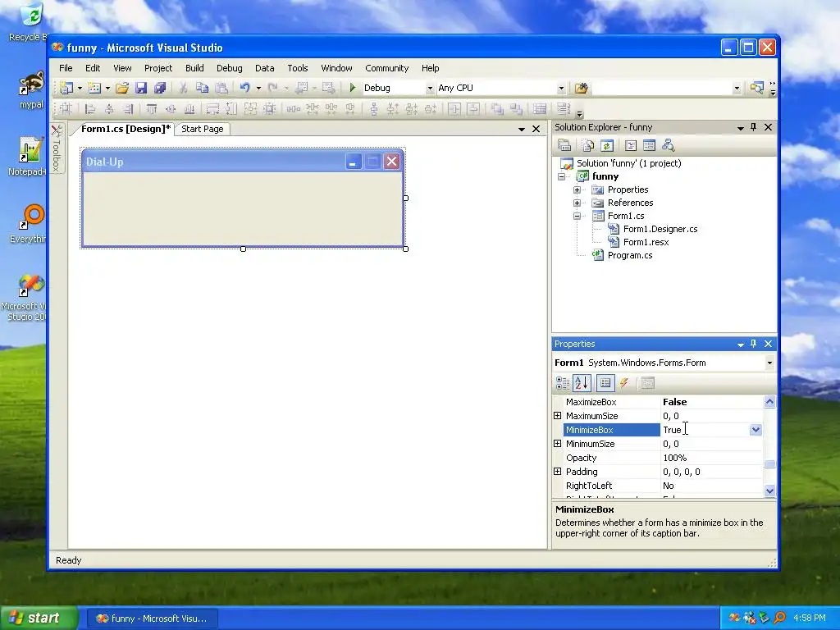Screen dimensions: 840x630
Task: Select the Form1.cs [Design]* tab
Action: pos(126,129)
